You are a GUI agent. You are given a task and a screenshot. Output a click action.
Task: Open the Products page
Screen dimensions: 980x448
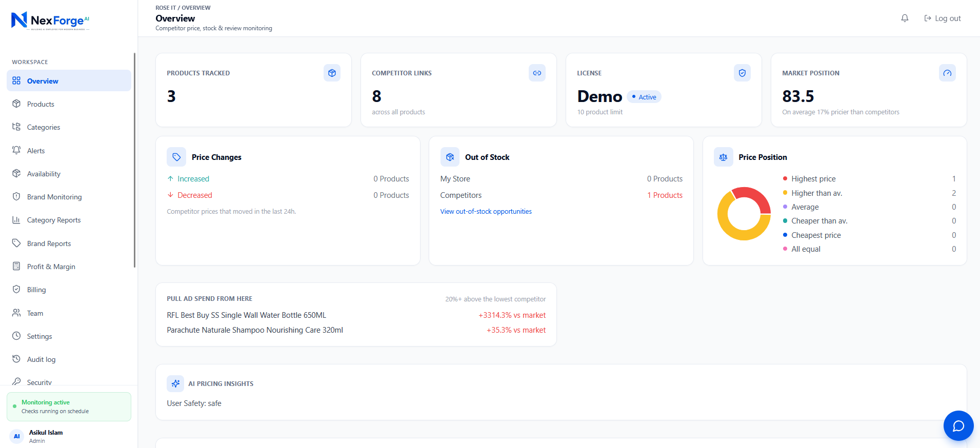coord(69,104)
